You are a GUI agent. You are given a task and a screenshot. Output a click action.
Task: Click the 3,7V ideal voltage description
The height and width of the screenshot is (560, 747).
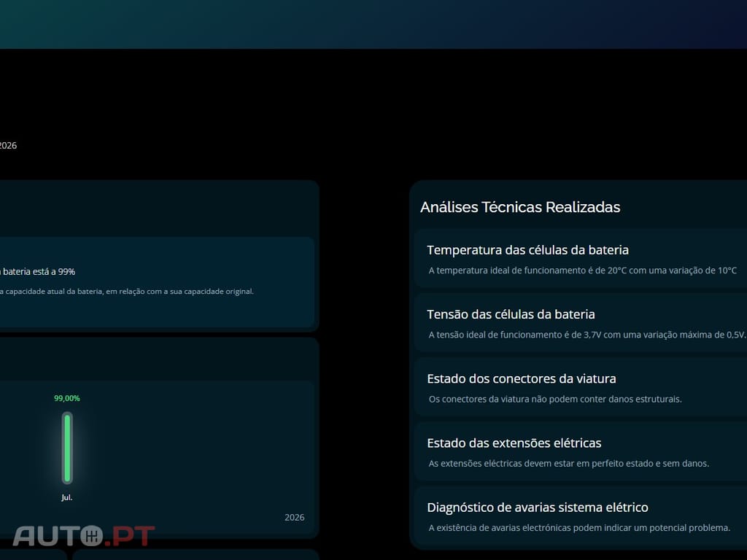[x=587, y=335]
